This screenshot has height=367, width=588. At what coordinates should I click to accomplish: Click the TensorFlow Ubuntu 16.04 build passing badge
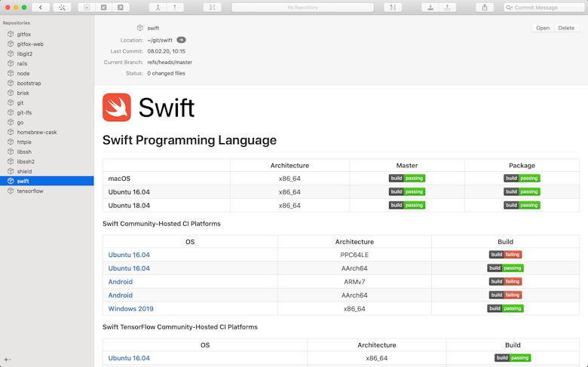pyautogui.click(x=513, y=358)
